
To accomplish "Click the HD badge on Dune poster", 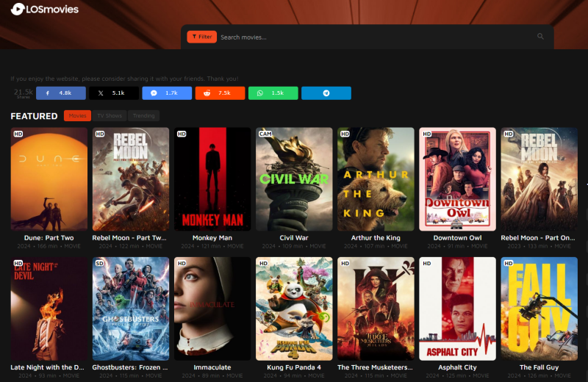I will click(x=18, y=134).
